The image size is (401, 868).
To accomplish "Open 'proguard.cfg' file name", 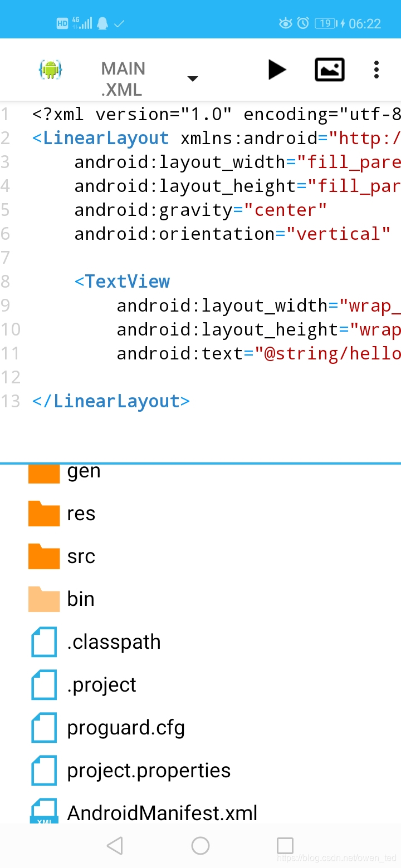I will pyautogui.click(x=126, y=728).
